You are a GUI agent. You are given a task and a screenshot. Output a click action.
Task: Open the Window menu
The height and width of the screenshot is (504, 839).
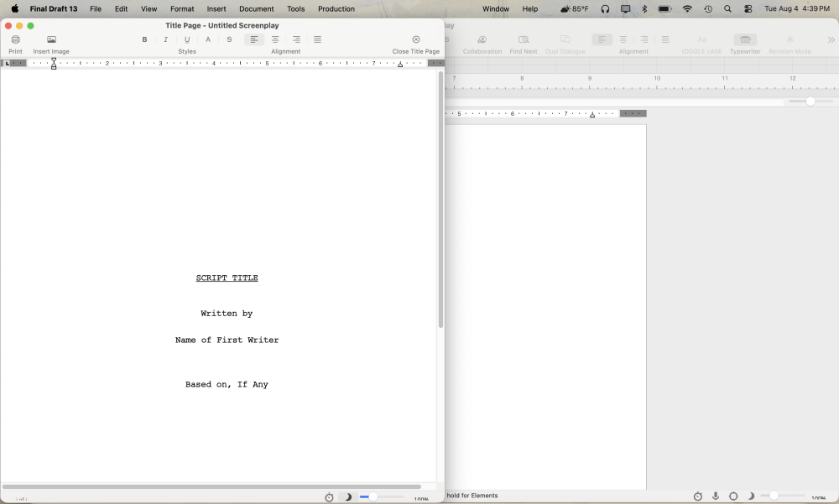click(496, 8)
